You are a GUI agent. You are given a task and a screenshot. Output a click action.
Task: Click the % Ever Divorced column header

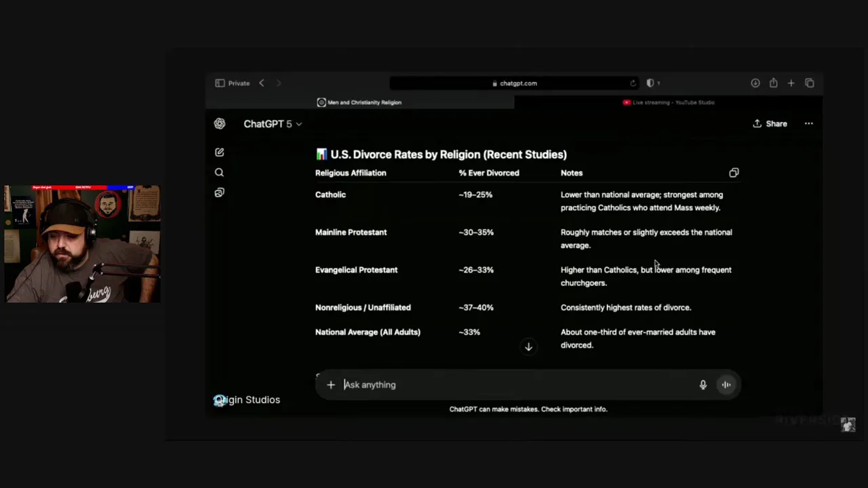click(x=489, y=173)
